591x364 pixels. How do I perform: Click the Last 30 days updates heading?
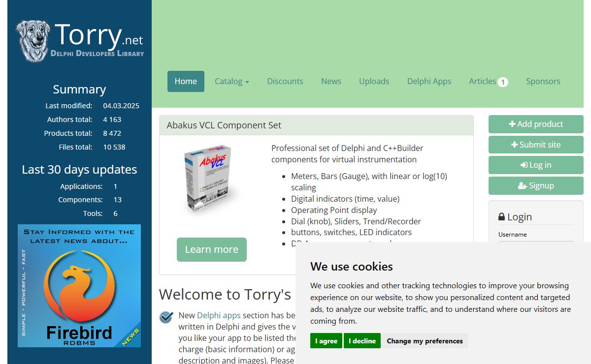[x=79, y=170]
